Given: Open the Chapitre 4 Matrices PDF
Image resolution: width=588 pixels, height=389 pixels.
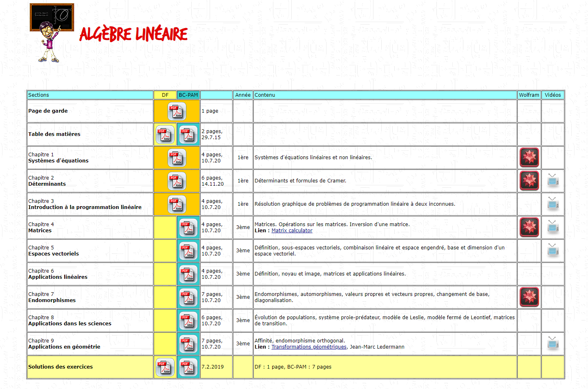Looking at the screenshot, I should 188,227.
